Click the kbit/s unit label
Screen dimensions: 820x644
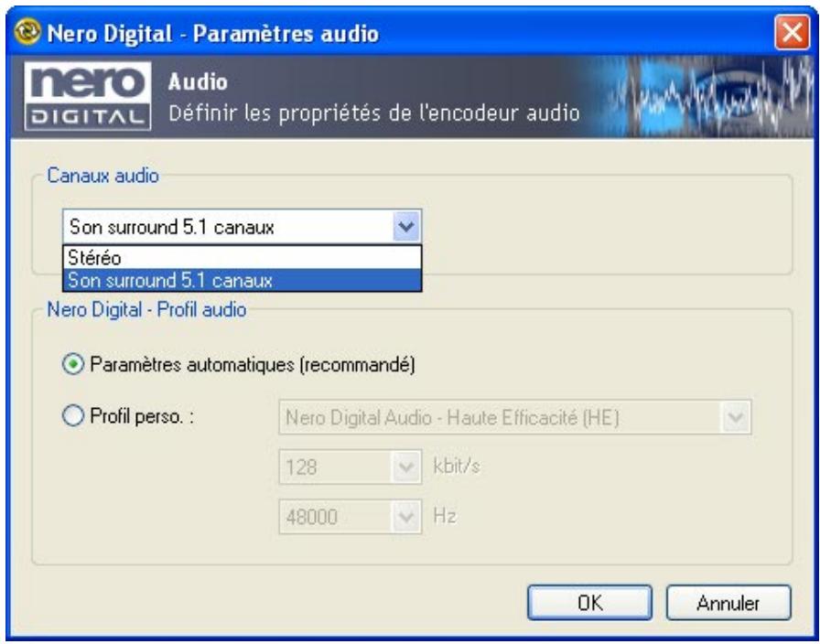(456, 466)
